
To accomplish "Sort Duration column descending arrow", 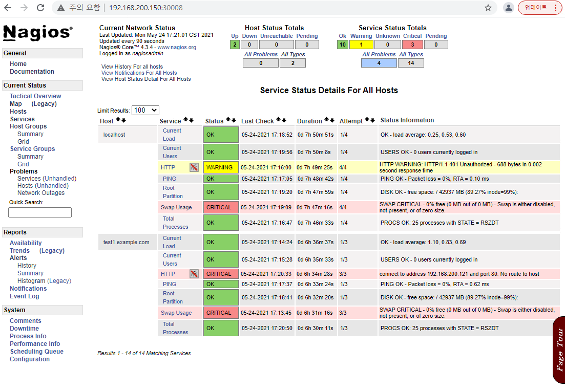I will pyautogui.click(x=332, y=120).
